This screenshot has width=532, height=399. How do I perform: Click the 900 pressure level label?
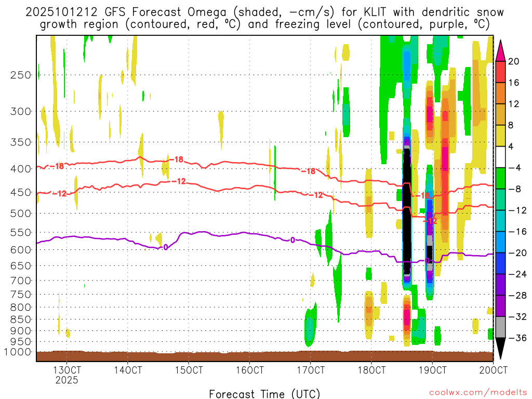21,331
